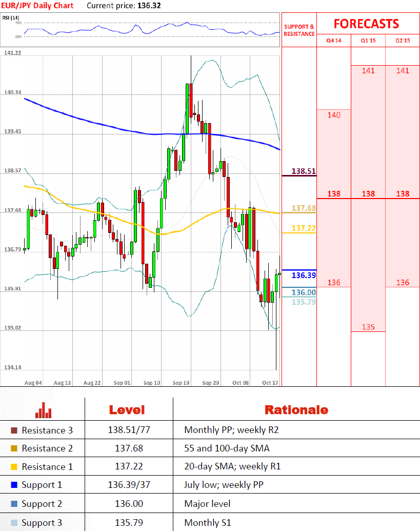
Task: Select the Resistance 2 gold swatch
Action: click(14, 448)
